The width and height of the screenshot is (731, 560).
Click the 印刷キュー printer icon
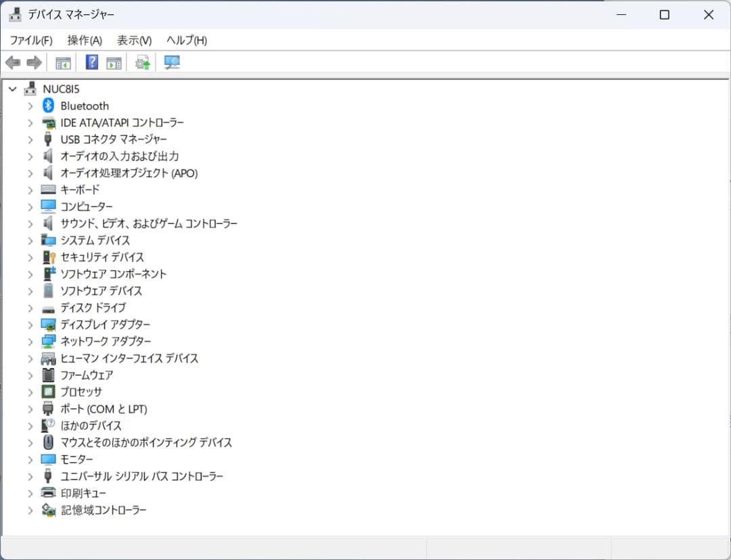coord(48,493)
